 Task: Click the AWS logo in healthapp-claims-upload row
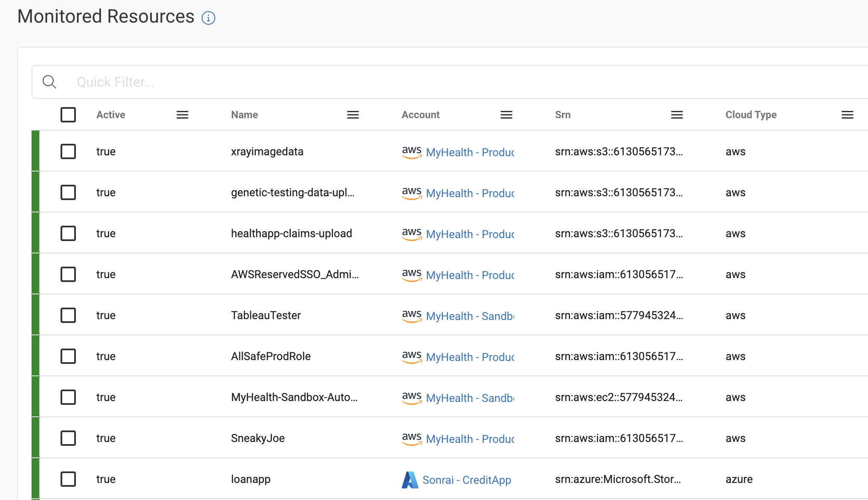[412, 234]
